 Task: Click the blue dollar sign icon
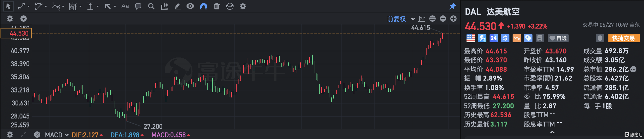click(505, 38)
